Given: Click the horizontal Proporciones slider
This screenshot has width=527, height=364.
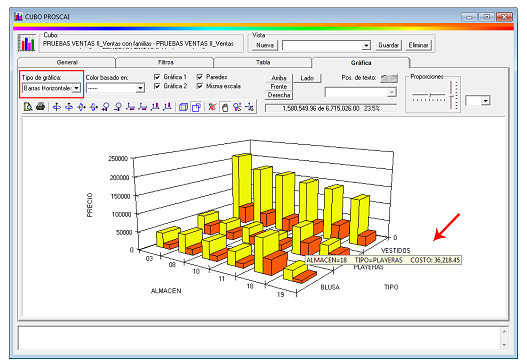Looking at the screenshot, I should (x=429, y=96).
